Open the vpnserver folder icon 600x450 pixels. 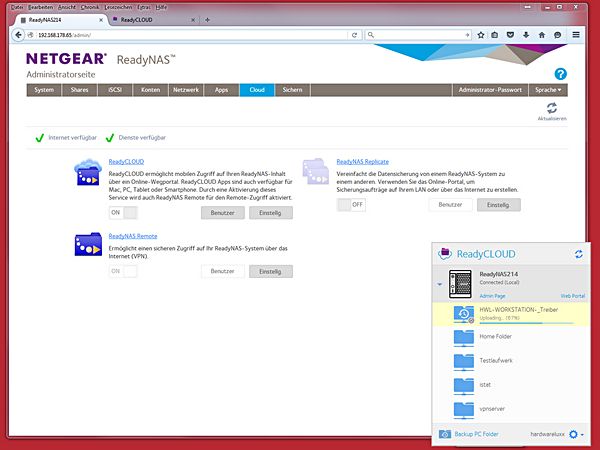[x=464, y=410]
